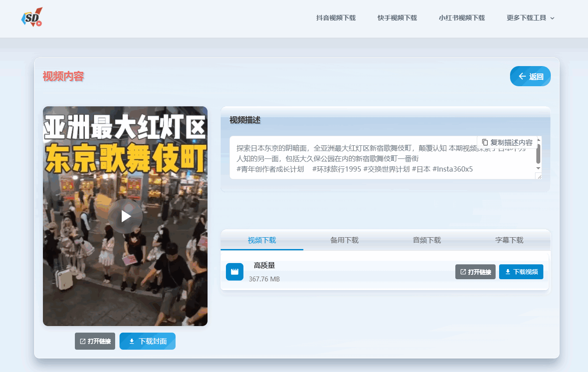This screenshot has height=372, width=588.
Task: Click the 视频内容 heading
Action: (63, 76)
